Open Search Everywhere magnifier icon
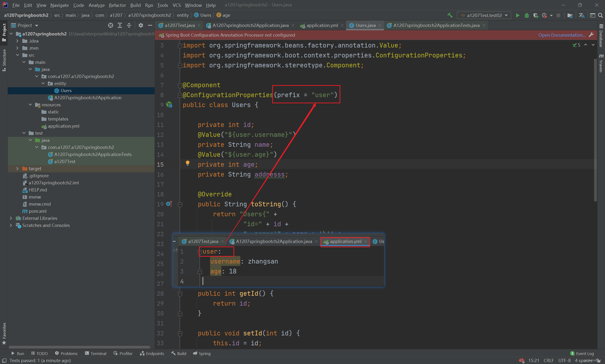The image size is (605, 364). [601, 15]
